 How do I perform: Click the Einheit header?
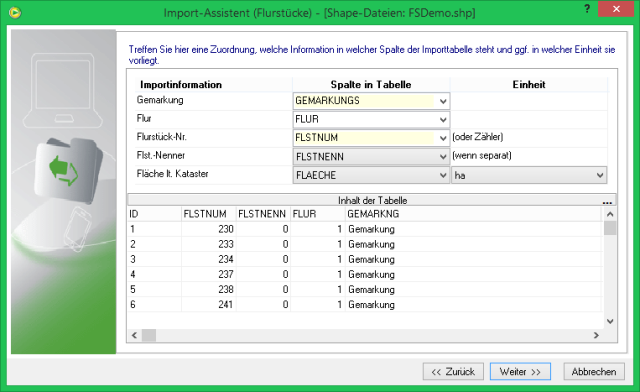coord(529,85)
